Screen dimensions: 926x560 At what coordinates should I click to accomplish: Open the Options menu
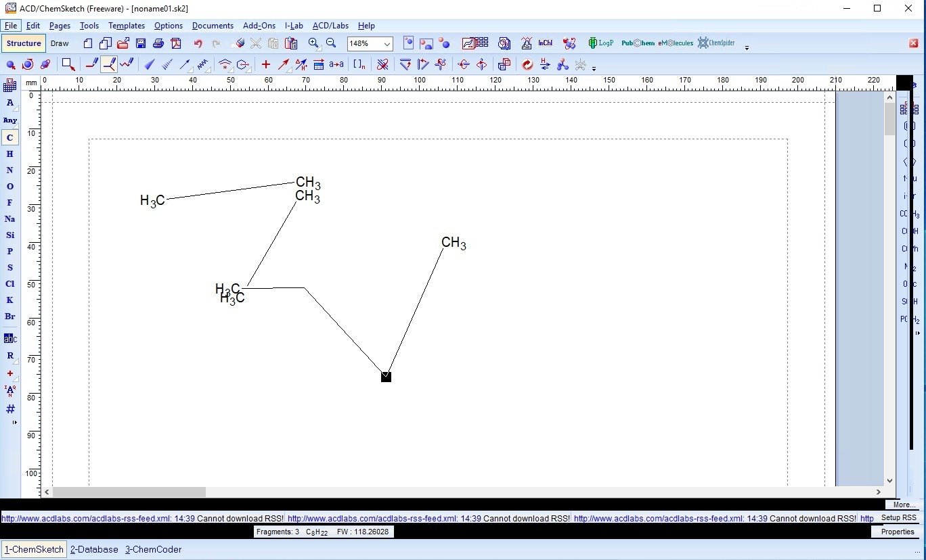169,26
